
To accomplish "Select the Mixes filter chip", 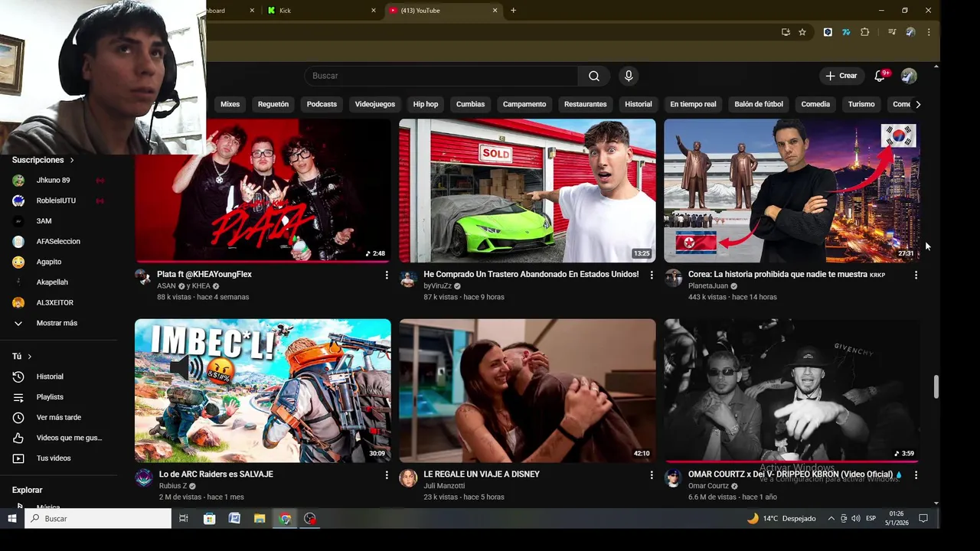I will (x=230, y=104).
